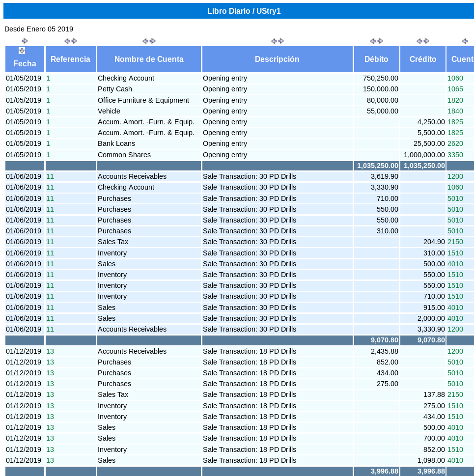Move Fecha column right with arrow icon

(25, 41)
